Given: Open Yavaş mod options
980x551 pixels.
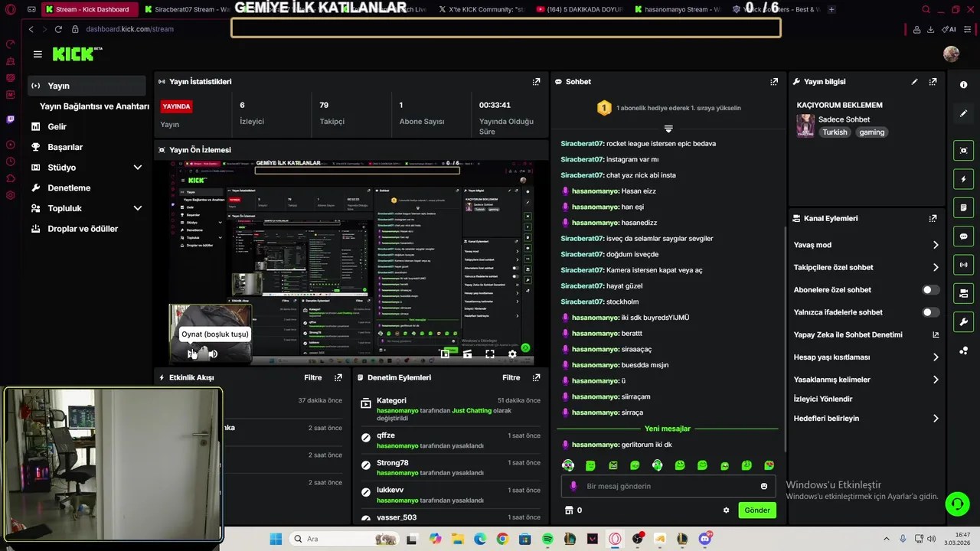Looking at the screenshot, I should click(x=865, y=245).
